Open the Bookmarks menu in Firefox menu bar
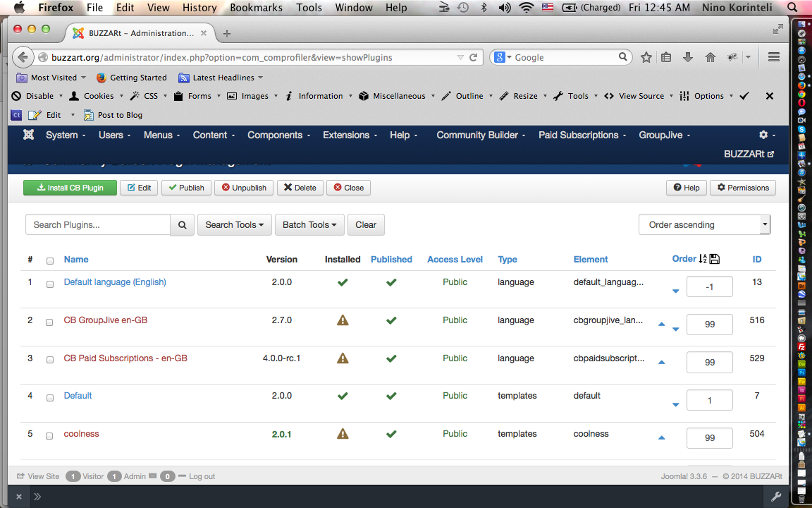The image size is (812, 508). [x=256, y=7]
